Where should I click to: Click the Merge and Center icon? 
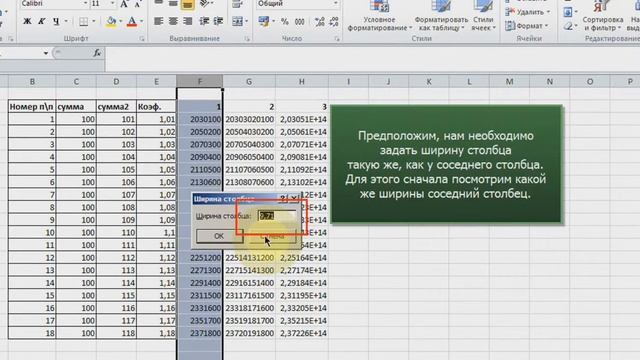coord(238,21)
